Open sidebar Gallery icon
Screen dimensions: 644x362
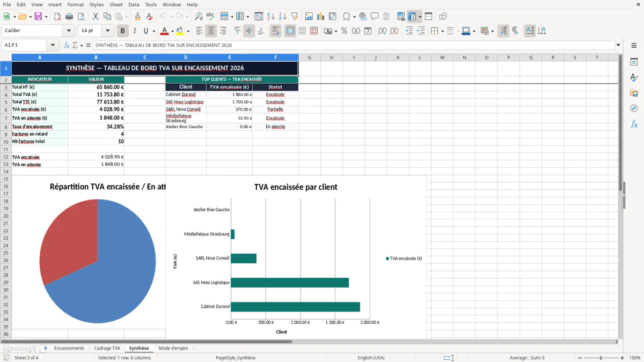click(634, 93)
